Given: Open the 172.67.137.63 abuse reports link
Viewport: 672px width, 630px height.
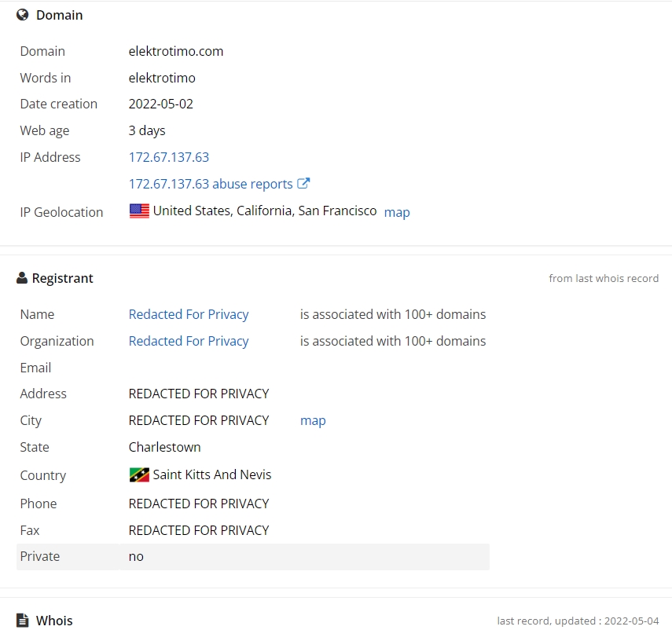Looking at the screenshot, I should pyautogui.click(x=211, y=184).
